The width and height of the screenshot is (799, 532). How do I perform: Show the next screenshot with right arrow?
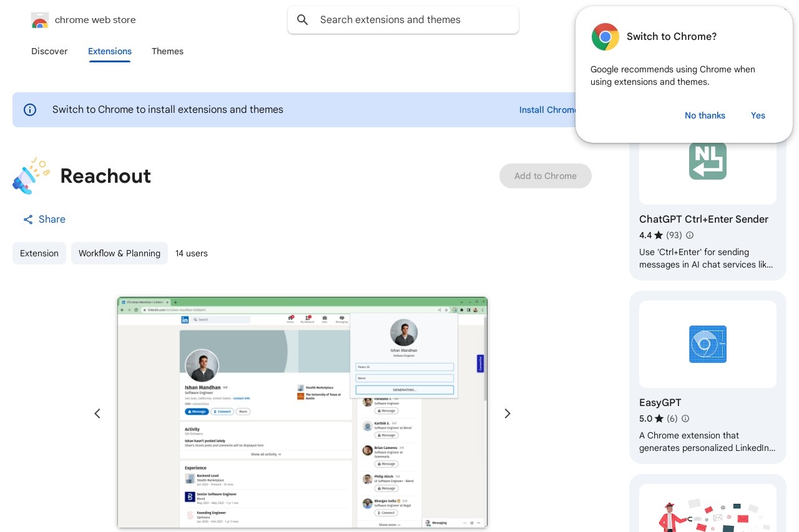click(507, 413)
